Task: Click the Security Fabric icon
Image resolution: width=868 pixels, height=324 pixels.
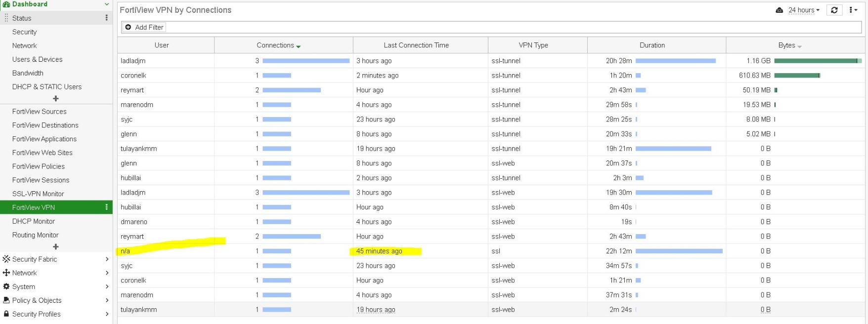Action: (6, 259)
